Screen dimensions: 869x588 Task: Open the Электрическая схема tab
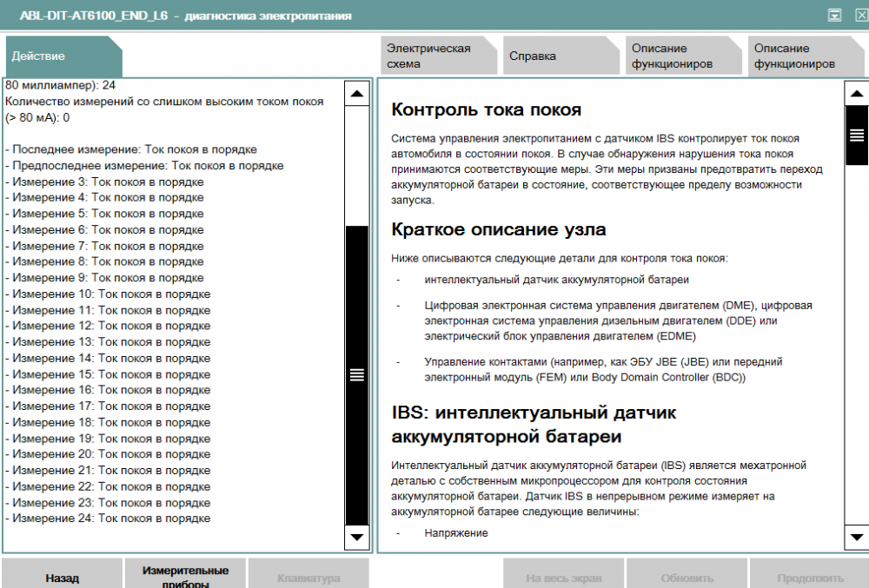point(440,56)
